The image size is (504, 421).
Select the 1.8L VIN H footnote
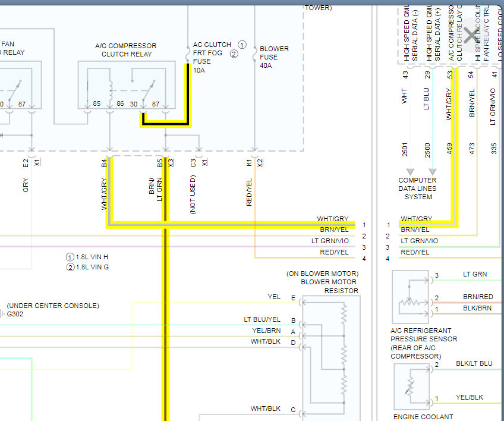coord(87,257)
